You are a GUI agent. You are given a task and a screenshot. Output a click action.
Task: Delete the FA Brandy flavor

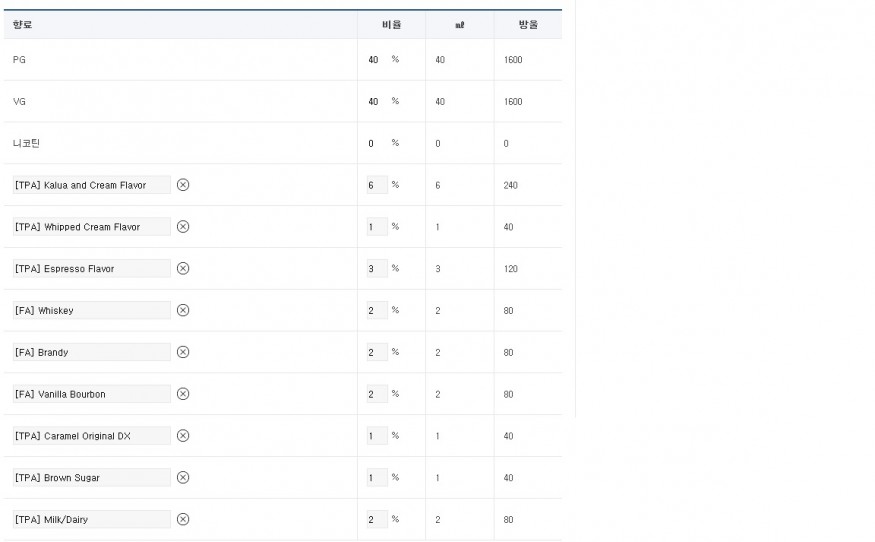pos(183,352)
